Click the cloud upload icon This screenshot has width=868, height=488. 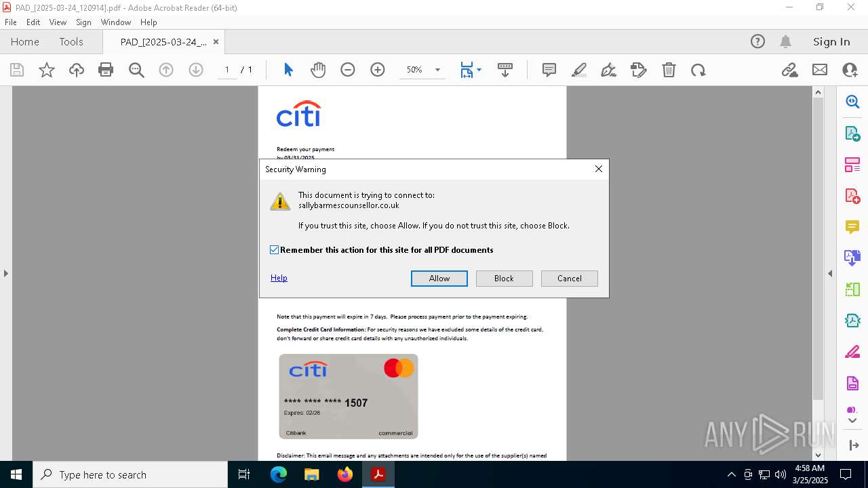coord(77,70)
